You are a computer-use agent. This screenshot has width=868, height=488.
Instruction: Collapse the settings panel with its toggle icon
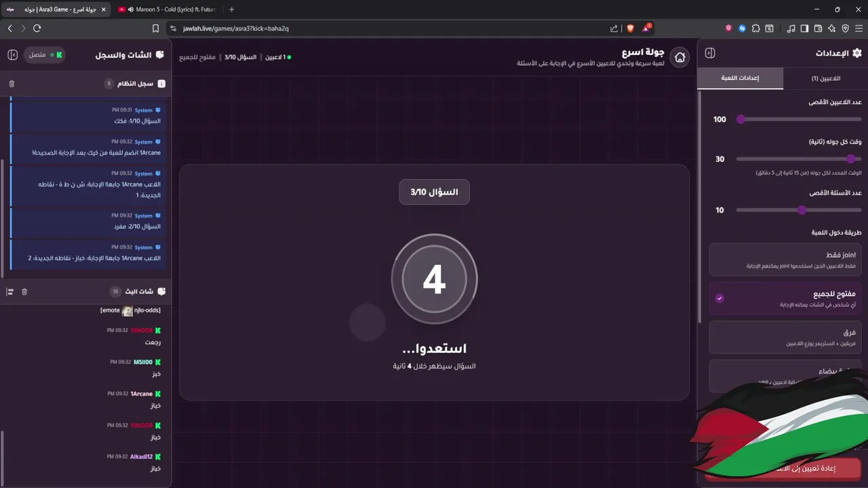(710, 53)
